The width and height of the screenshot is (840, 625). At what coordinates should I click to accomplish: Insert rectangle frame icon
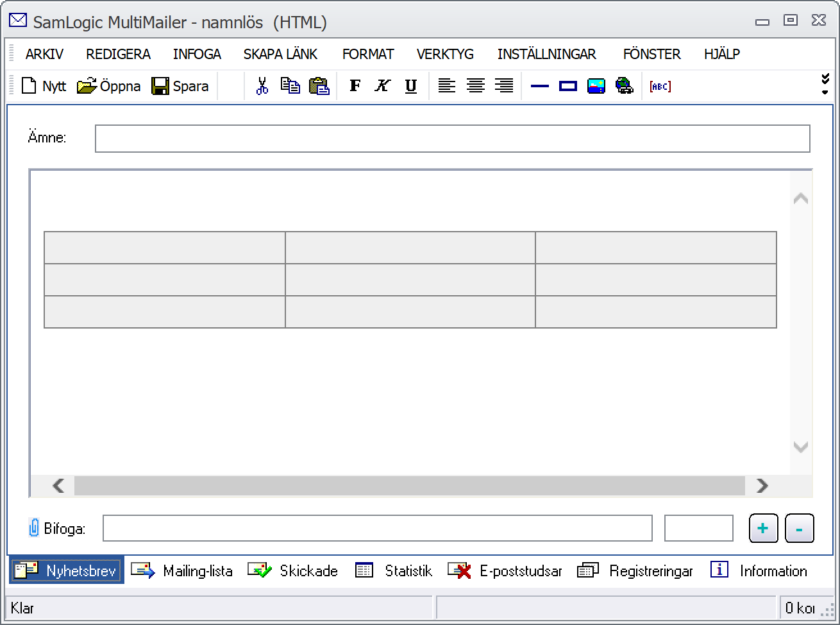(568, 86)
